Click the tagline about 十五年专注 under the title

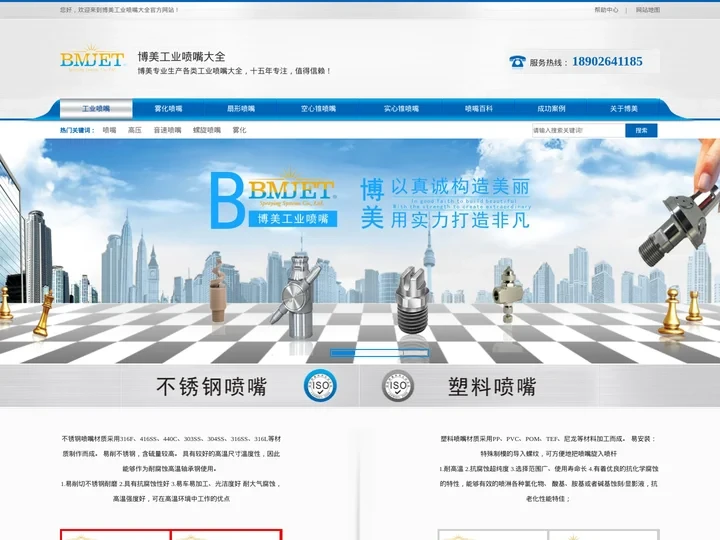coord(235,71)
